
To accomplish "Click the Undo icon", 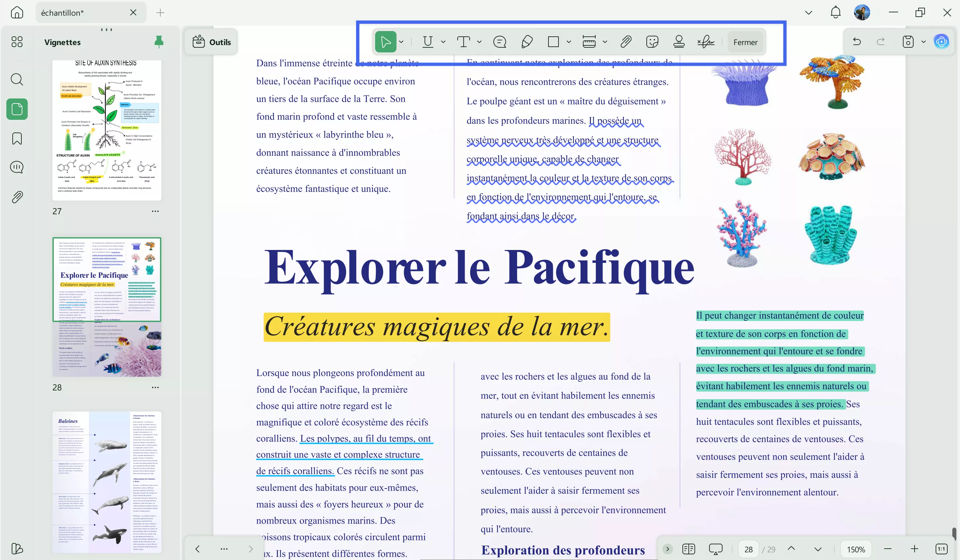I will click(x=857, y=42).
